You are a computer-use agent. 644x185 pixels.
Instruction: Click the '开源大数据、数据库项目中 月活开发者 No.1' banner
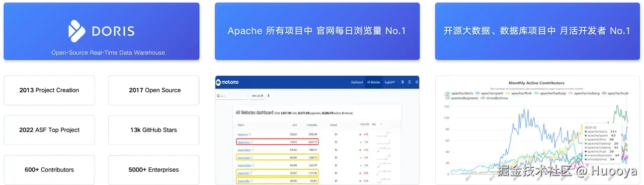pyautogui.click(x=537, y=31)
